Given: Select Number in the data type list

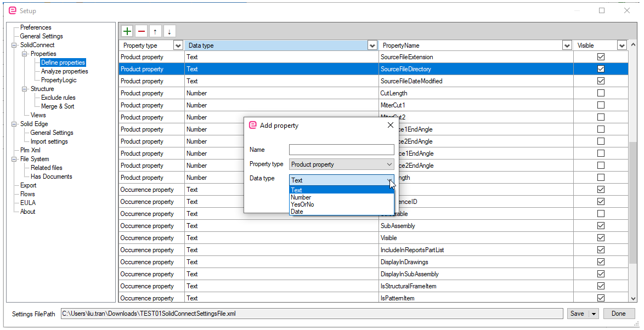Looking at the screenshot, I should click(x=342, y=197).
